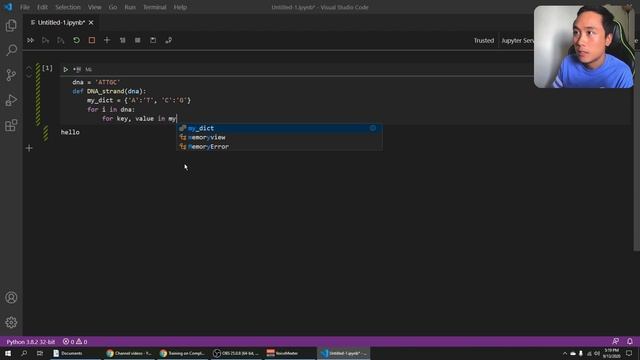Click the Trusted notebook status
The image size is (640, 360).
[484, 40]
